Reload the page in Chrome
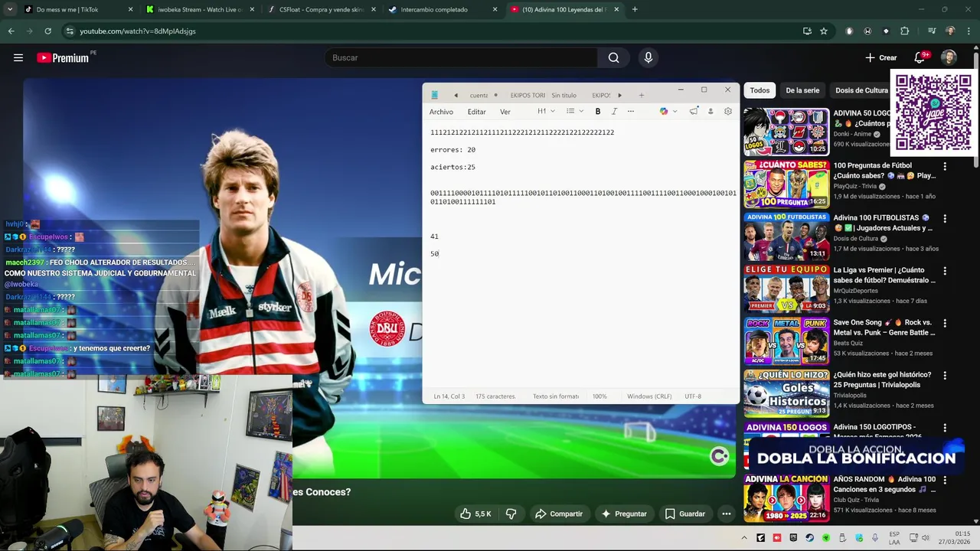Screen dimensions: 980x551 [47, 31]
